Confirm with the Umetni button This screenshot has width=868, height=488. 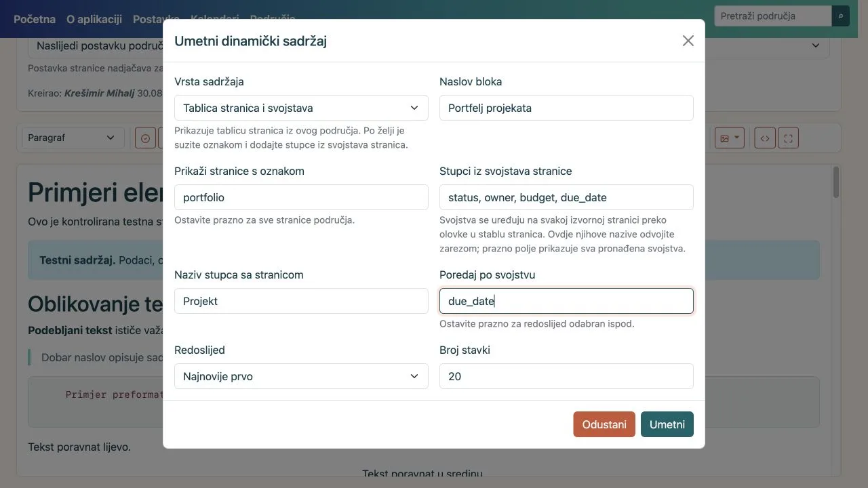[667, 424]
